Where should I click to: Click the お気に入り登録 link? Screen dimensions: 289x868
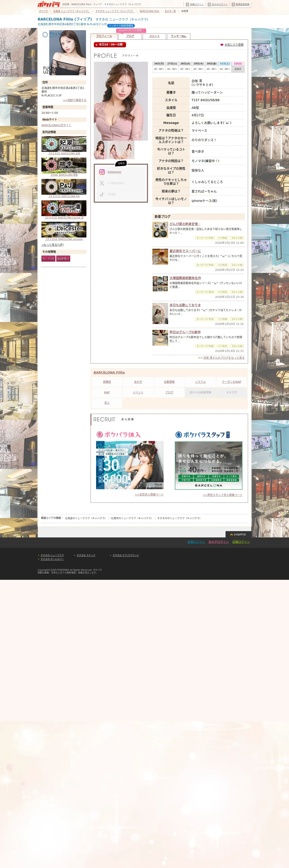pyautogui.click(x=234, y=45)
